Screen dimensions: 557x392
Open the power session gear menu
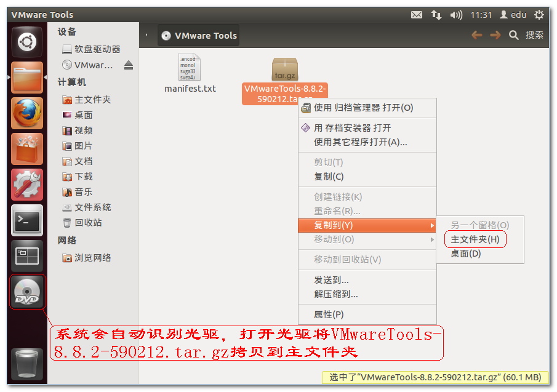point(539,15)
